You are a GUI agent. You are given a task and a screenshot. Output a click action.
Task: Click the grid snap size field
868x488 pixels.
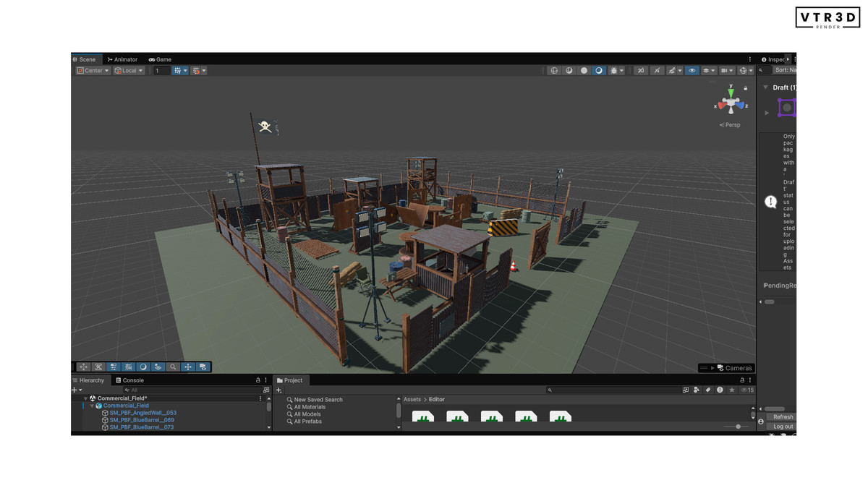(x=162, y=71)
